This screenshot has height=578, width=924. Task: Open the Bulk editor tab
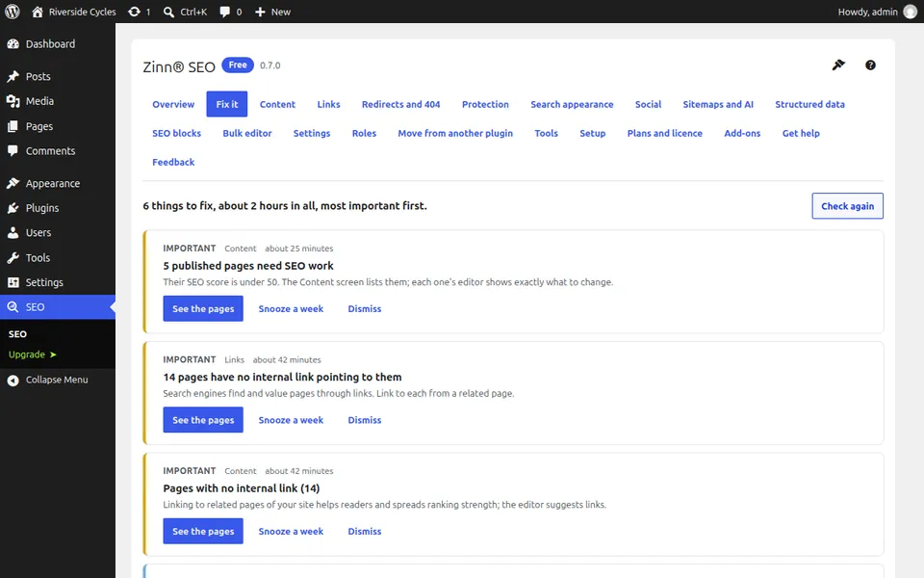[247, 133]
